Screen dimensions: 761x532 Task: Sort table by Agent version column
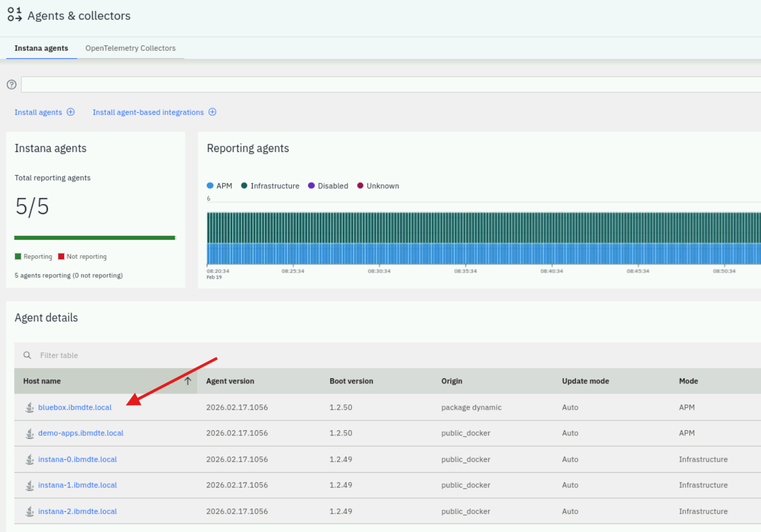(230, 381)
